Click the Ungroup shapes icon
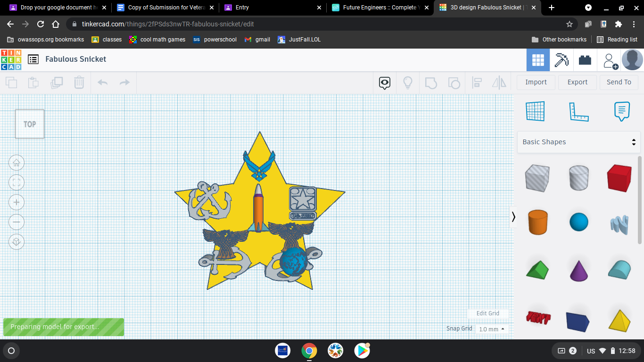Viewport: 644px width, 362px height. [454, 83]
